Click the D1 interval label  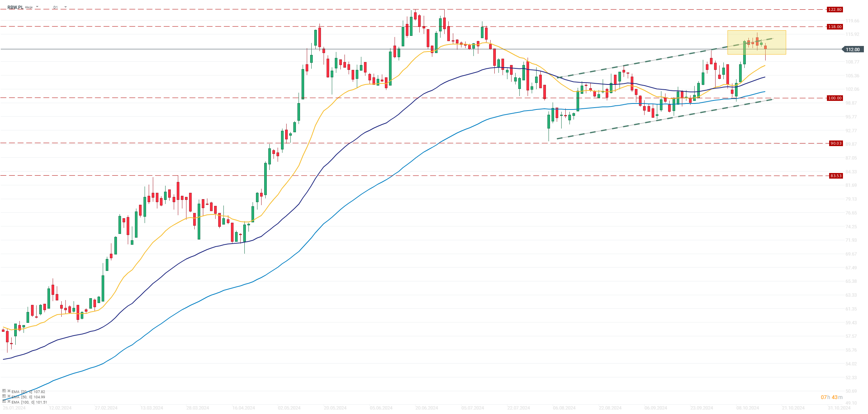pyautogui.click(x=55, y=7)
